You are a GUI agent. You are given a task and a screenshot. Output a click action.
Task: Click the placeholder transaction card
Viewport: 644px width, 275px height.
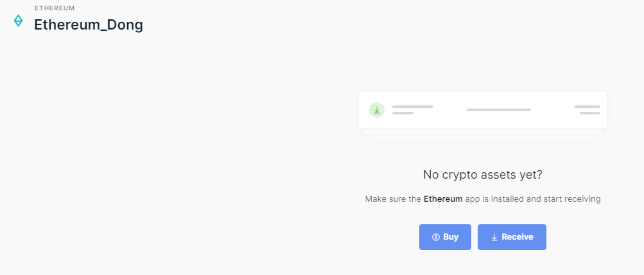coord(483,110)
